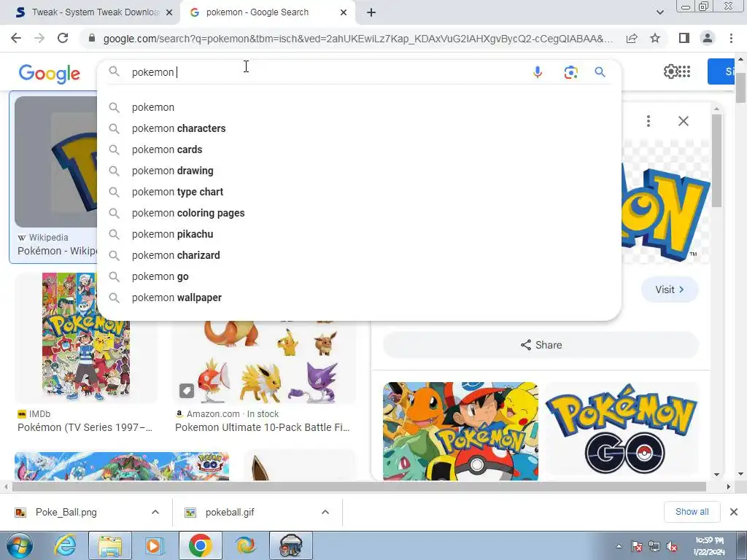Choose the plain 'pokemon' suggestion

click(x=359, y=107)
